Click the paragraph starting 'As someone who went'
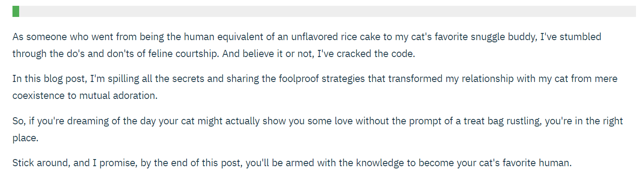This screenshot has height=176, width=644. 307,45
